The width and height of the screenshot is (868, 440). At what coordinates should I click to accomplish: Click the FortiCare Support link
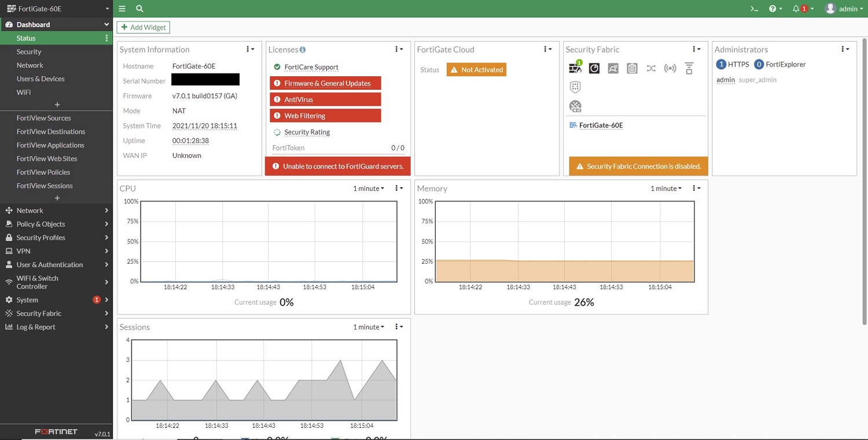(x=311, y=67)
